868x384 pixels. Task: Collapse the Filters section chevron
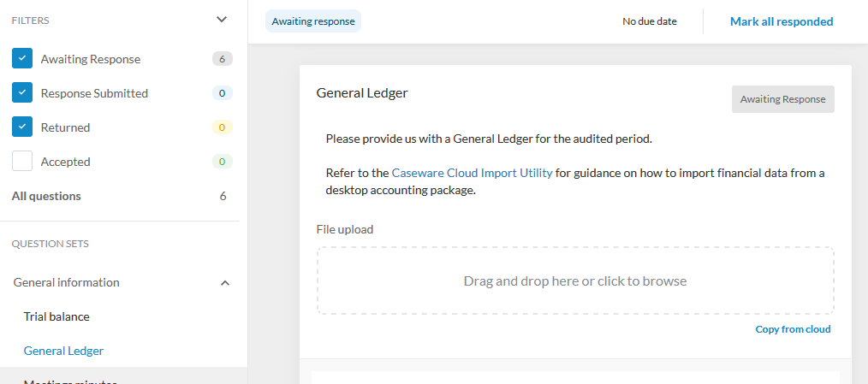(222, 20)
